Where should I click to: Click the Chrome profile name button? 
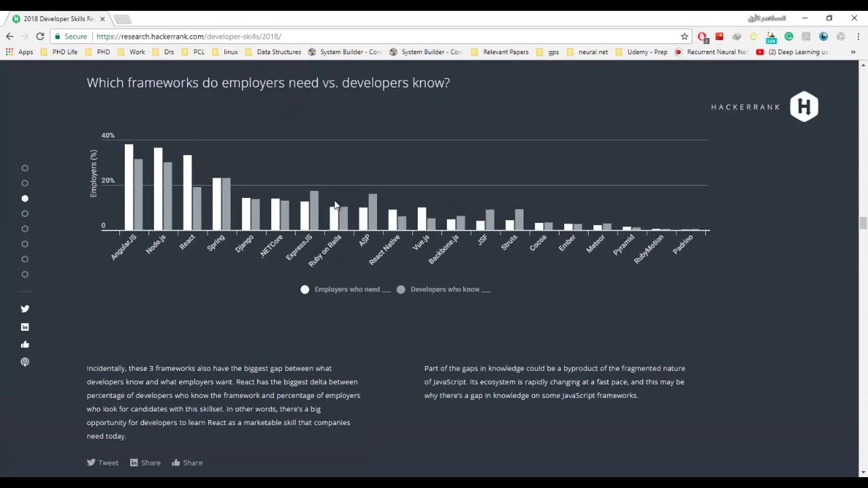tap(767, 18)
